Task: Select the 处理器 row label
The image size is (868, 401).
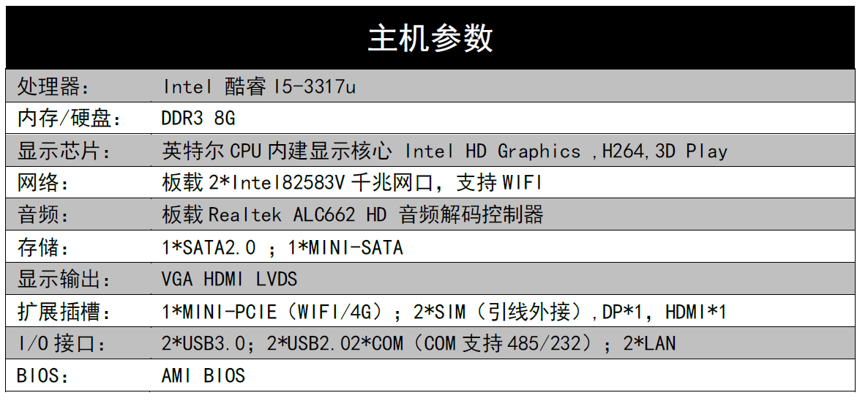Action: pyautogui.click(x=53, y=87)
